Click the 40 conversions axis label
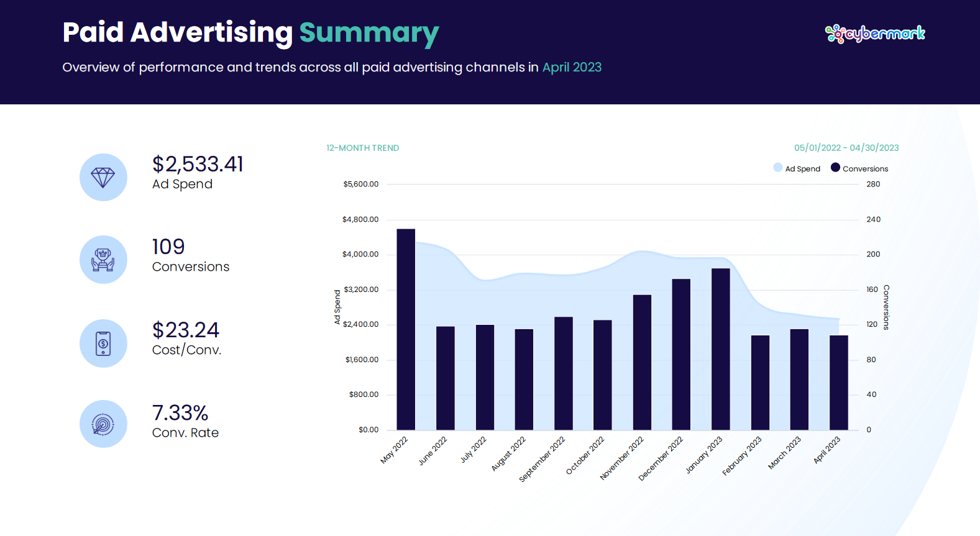This screenshot has width=980, height=536. pyautogui.click(x=871, y=395)
